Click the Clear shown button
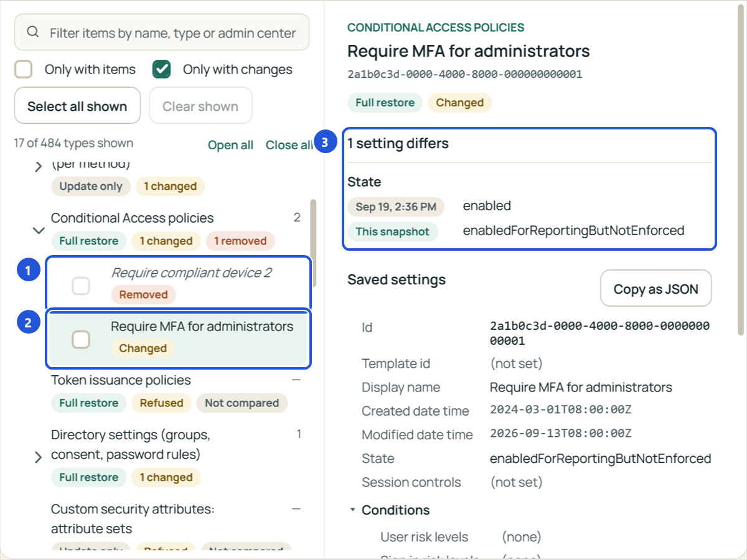The height and width of the screenshot is (560, 747). [x=200, y=106]
